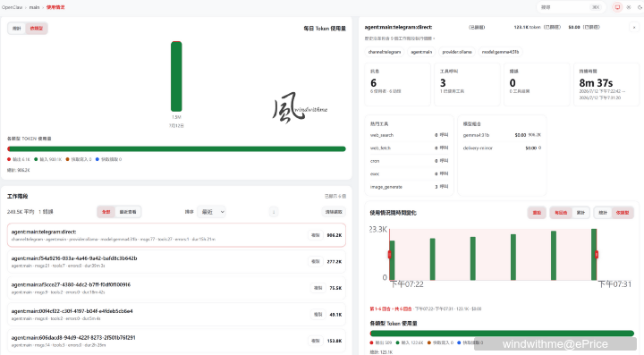Screen dimensions: 644x355
Task: Copy the session with 75.5K tokens
Action: pos(318,288)
